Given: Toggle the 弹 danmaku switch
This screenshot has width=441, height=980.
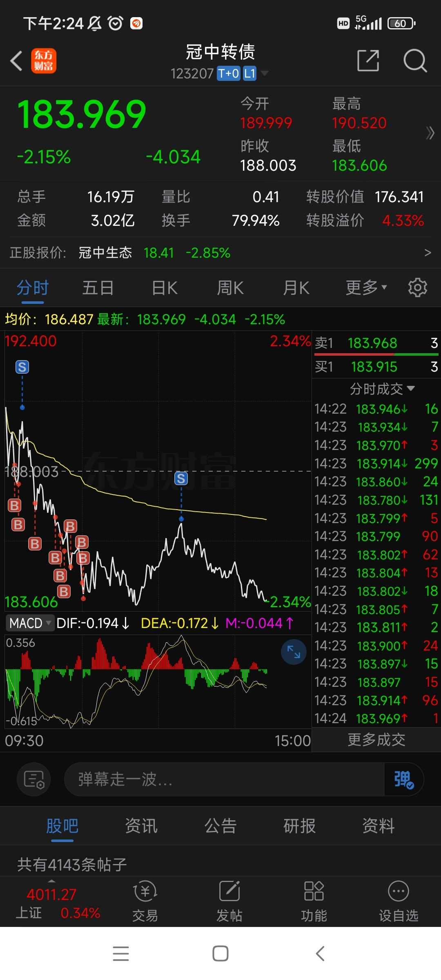Looking at the screenshot, I should pyautogui.click(x=403, y=779).
